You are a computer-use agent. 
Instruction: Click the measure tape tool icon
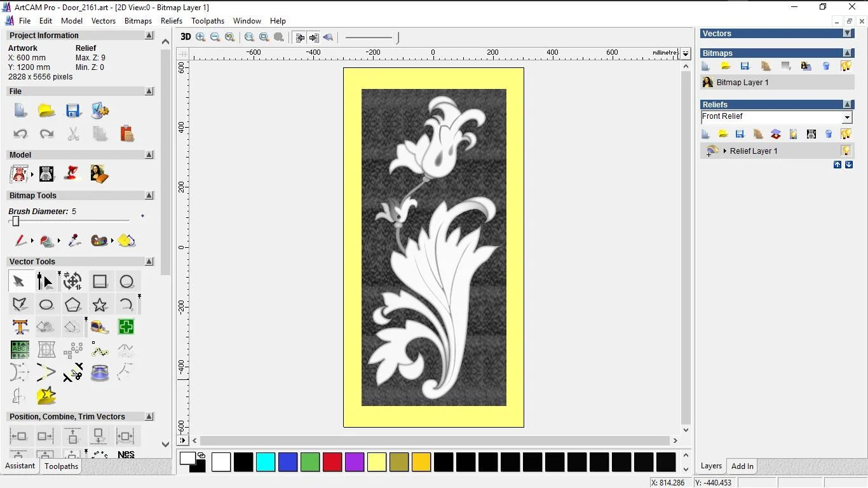point(100,327)
